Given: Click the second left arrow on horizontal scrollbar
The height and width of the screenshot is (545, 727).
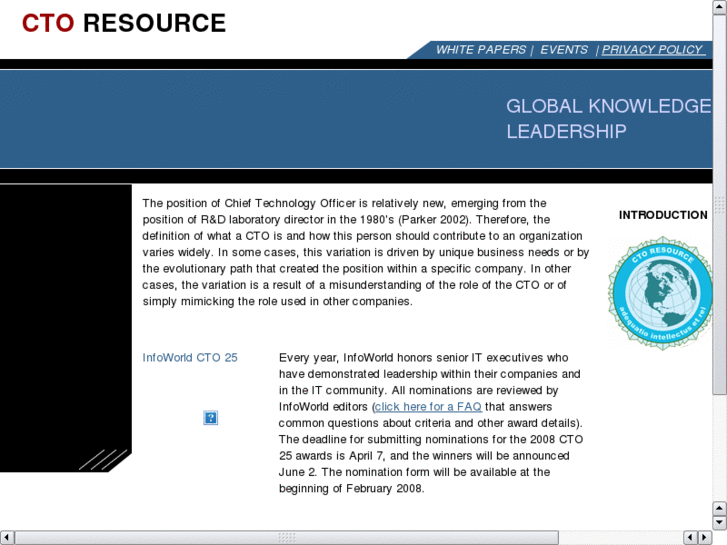Looking at the screenshot, I should click(691, 538).
